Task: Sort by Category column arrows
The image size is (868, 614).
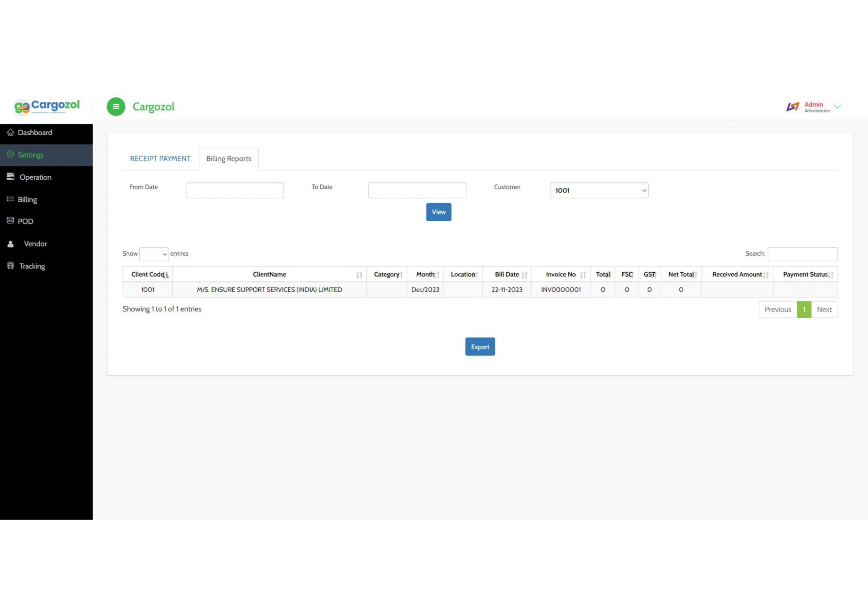Action: coord(400,275)
